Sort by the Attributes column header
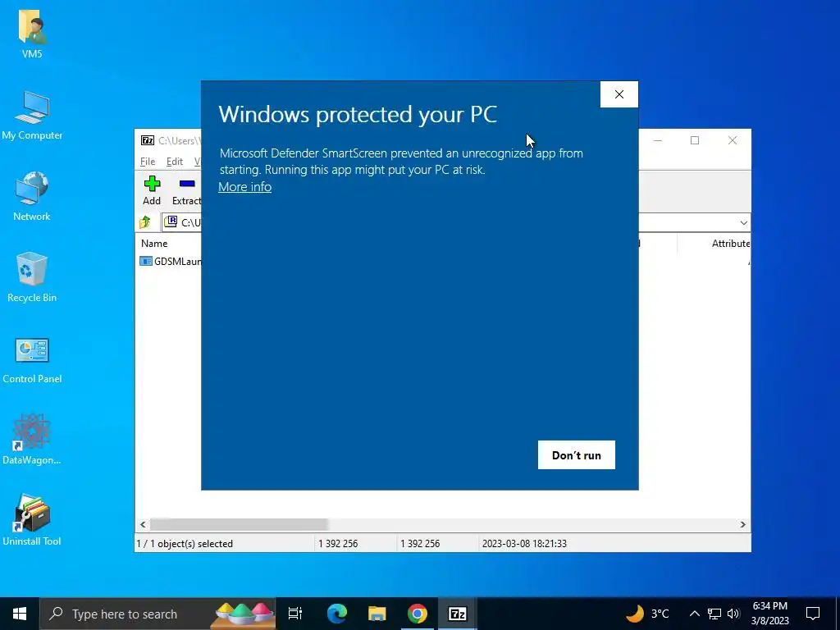This screenshot has height=630, width=840. tap(730, 243)
